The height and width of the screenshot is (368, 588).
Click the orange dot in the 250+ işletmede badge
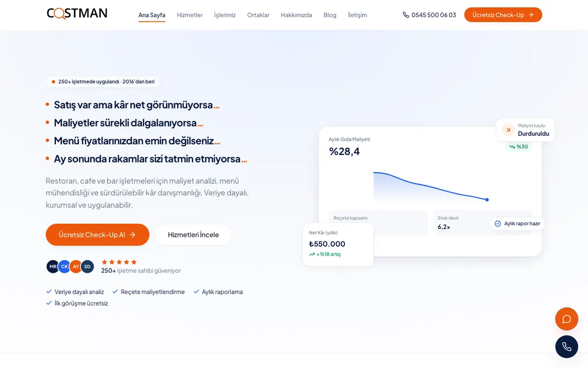53,82
